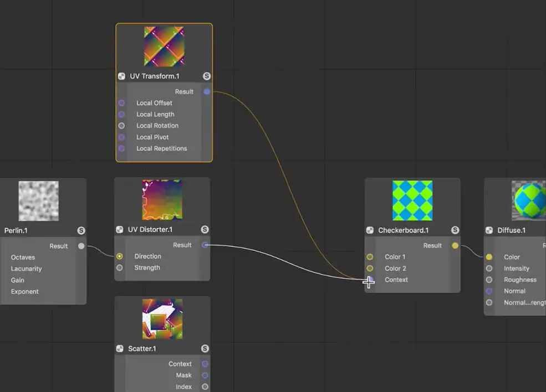Click the Color 1 input port on Checkerboard.1
Viewport: 546px width, 392px height.
[370, 257]
